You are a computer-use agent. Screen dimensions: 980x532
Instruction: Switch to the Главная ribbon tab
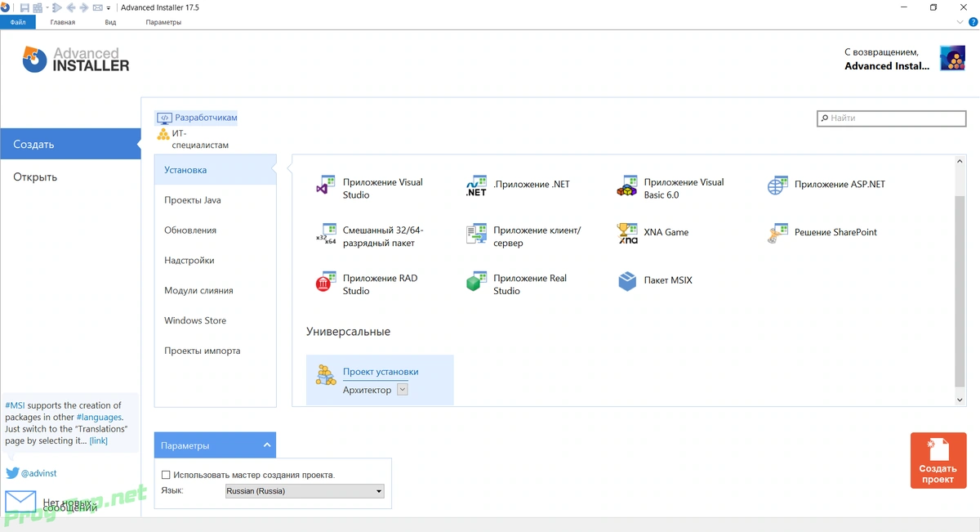(63, 22)
